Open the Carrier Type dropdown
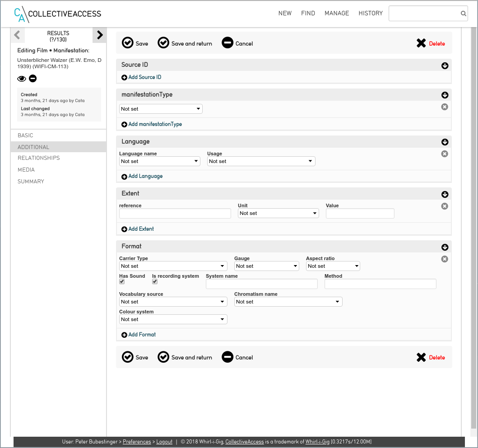The width and height of the screenshot is (478, 448). pyautogui.click(x=173, y=266)
